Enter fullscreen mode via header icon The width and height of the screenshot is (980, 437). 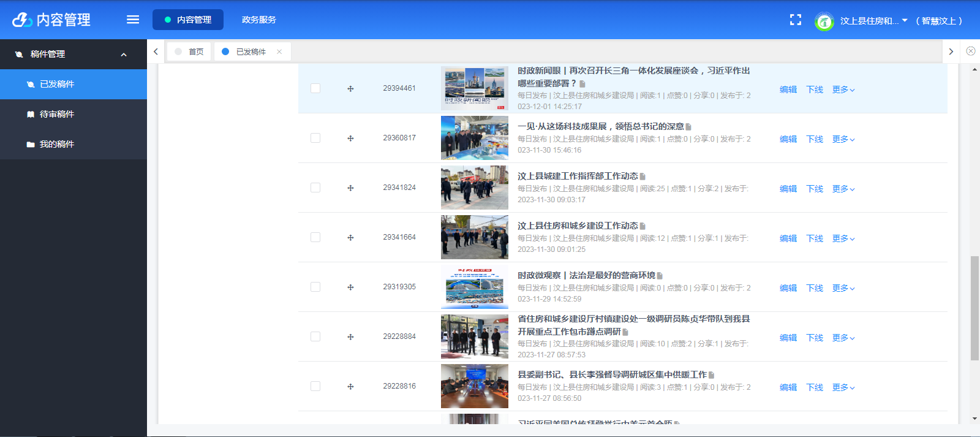(796, 20)
